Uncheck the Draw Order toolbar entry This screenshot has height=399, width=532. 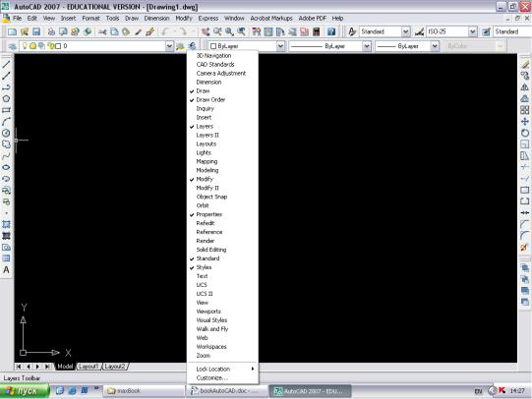click(222, 99)
